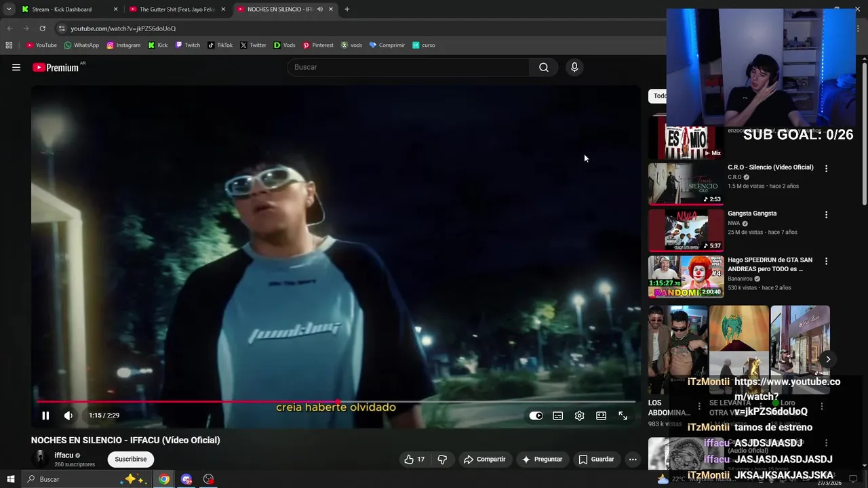Open iffacu channel avatar
Viewport: 868px width, 488px height.
(41, 459)
